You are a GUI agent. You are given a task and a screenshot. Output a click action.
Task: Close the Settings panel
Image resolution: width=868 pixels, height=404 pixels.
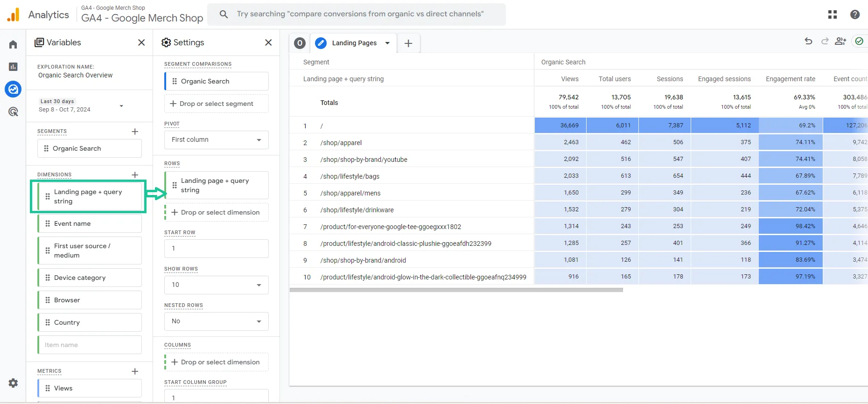[268, 42]
